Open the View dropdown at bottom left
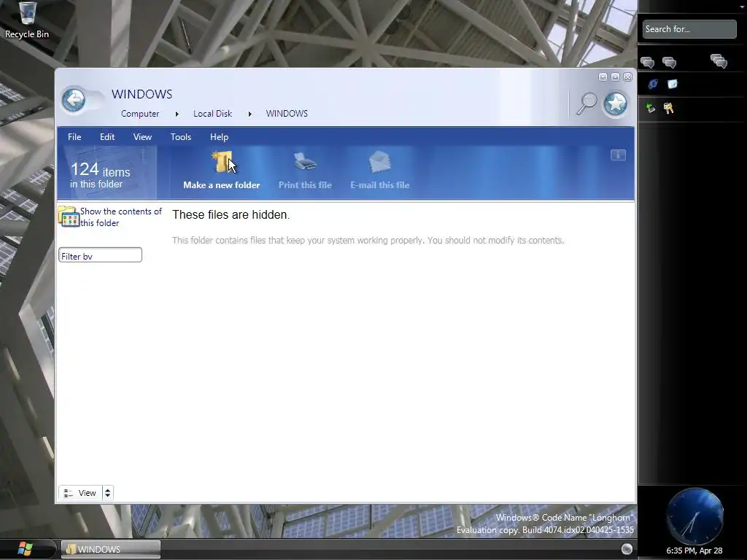747x560 pixels. click(80, 493)
